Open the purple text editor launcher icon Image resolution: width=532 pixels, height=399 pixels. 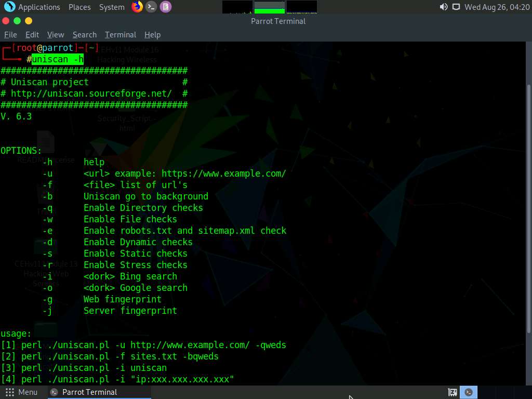166,7
